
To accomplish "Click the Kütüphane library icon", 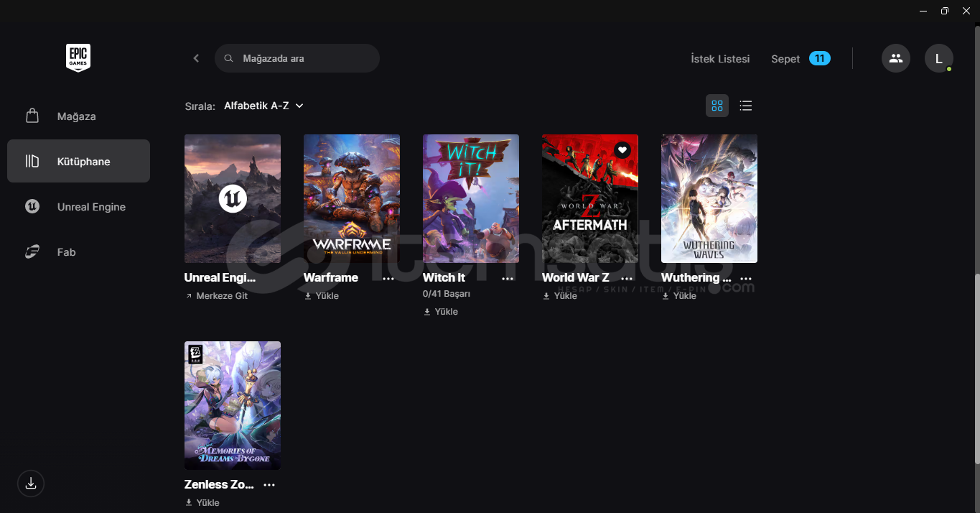I will point(32,161).
